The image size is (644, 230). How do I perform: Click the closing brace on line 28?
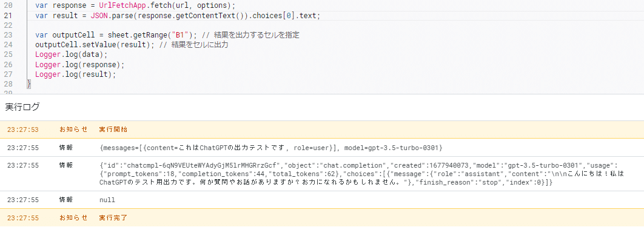(29, 84)
